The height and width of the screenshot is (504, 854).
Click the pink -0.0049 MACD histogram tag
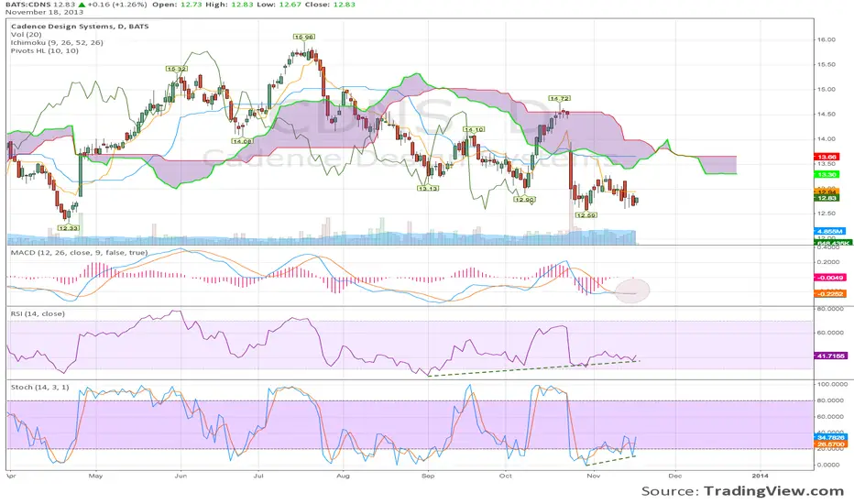[830, 278]
